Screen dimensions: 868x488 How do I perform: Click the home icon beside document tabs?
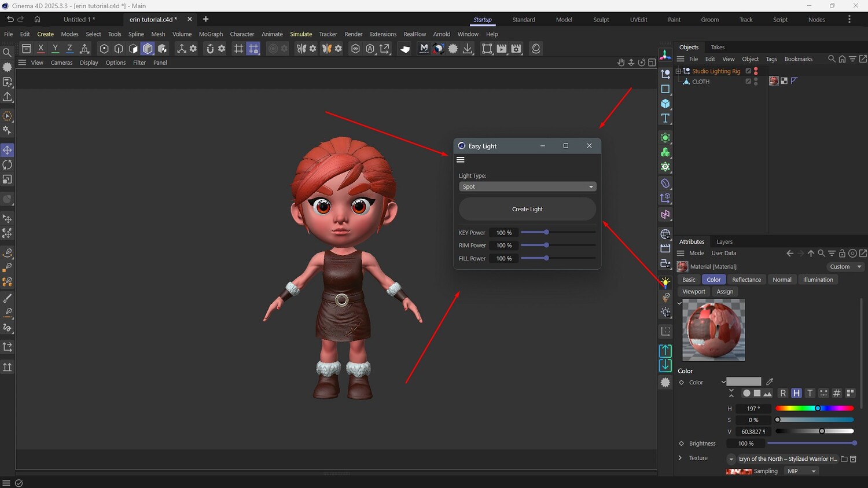(37, 20)
